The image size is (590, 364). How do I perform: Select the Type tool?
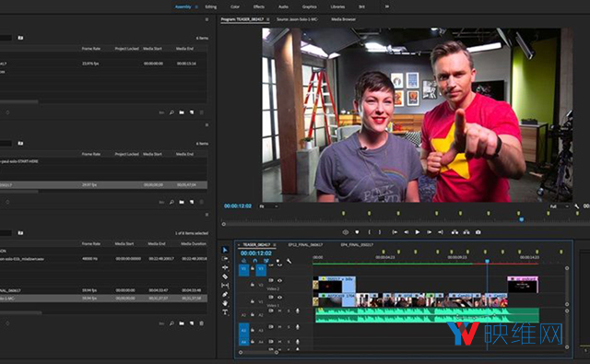(x=225, y=312)
